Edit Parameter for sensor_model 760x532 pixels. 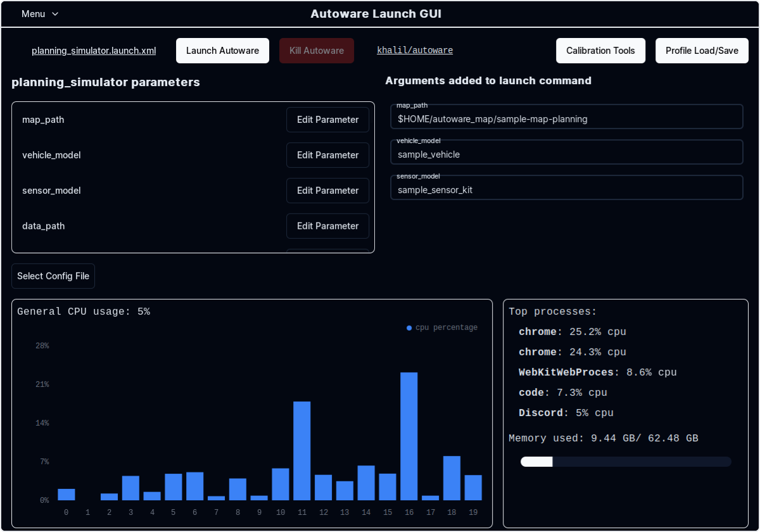[327, 191]
